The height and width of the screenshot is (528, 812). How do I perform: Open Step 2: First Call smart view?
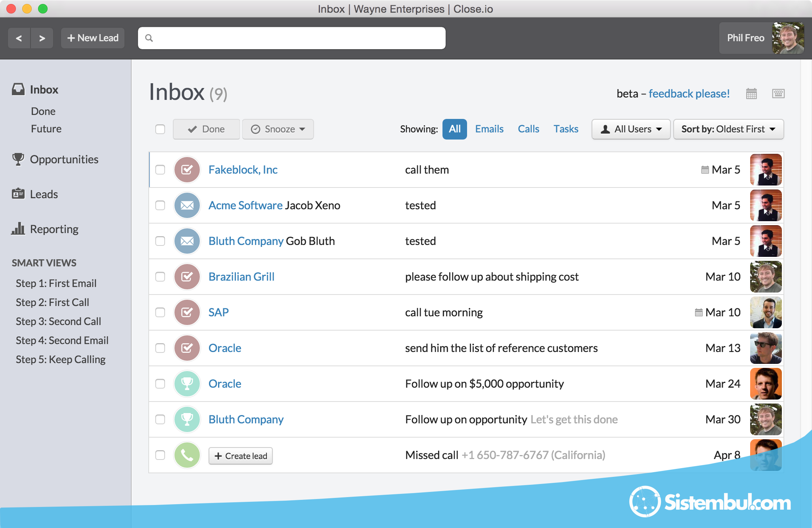(52, 302)
